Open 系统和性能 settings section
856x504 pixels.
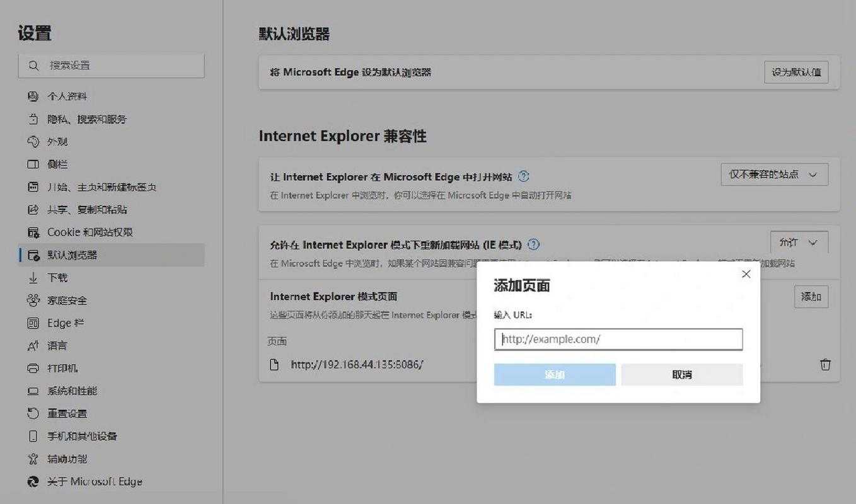112,391
